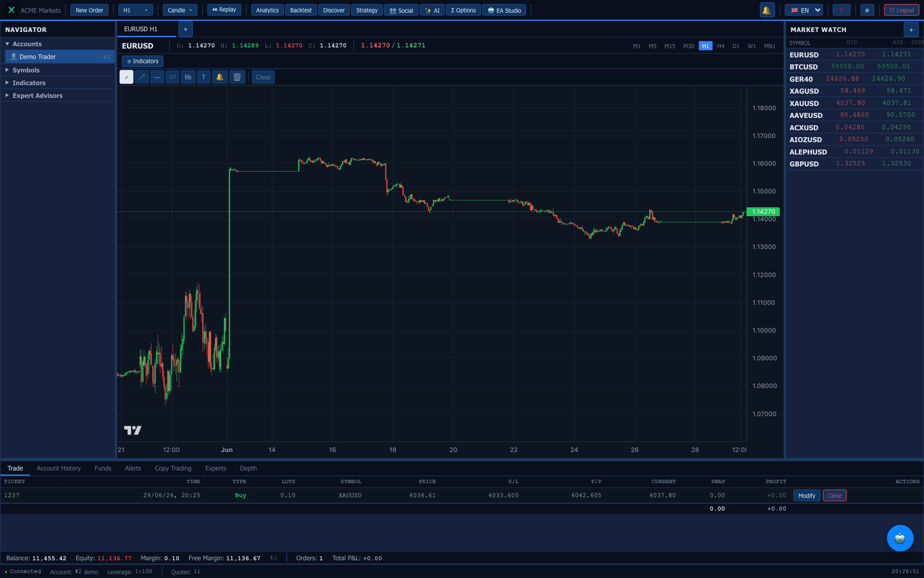Open the Candle chart type dropdown
This screenshot has height=578, width=924.
(180, 10)
